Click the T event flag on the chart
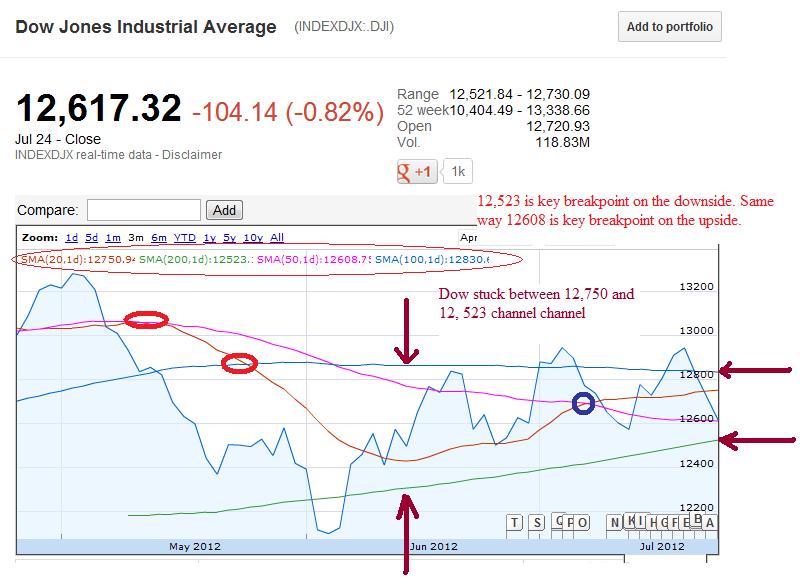Image resolution: width=805 pixels, height=587 pixels. [x=514, y=521]
